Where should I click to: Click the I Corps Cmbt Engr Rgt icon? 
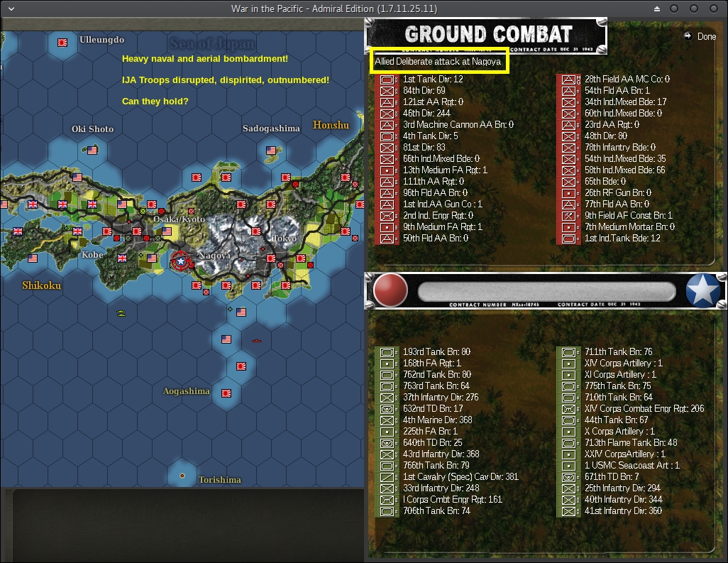tap(387, 501)
